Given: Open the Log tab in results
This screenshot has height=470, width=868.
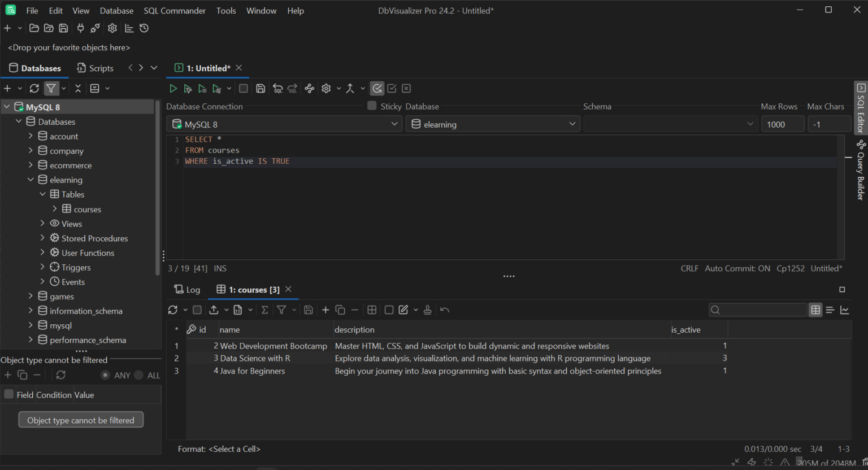Looking at the screenshot, I should pyautogui.click(x=187, y=290).
